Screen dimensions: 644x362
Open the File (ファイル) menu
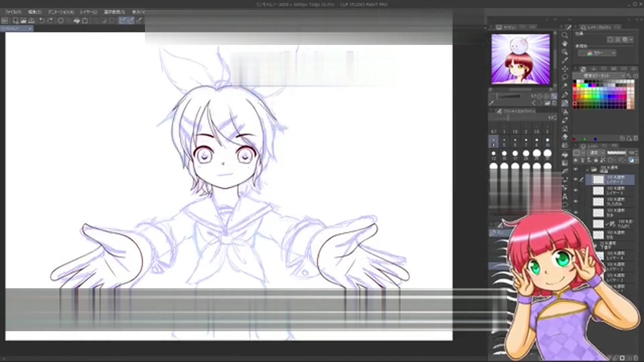click(x=13, y=12)
